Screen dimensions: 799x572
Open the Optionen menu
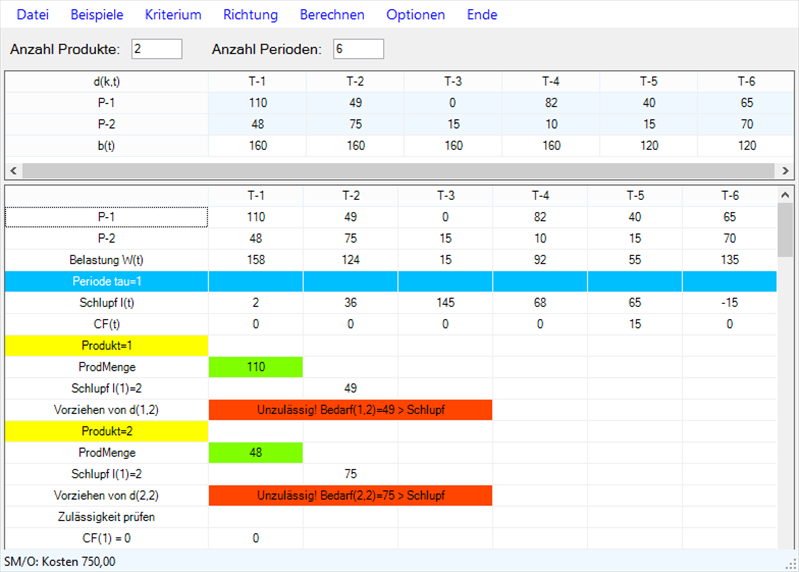pos(415,15)
